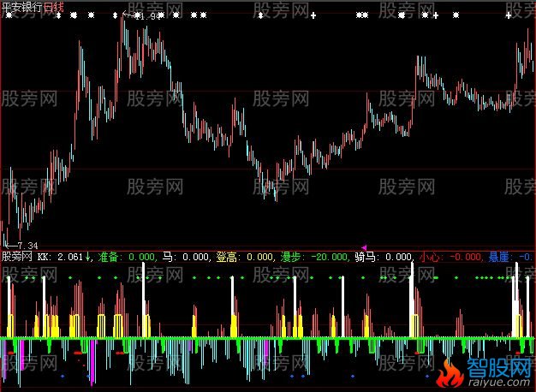This screenshot has height=392, width=536.
Task: Click the star info marker under 平安银行 title
Action: [9, 15]
